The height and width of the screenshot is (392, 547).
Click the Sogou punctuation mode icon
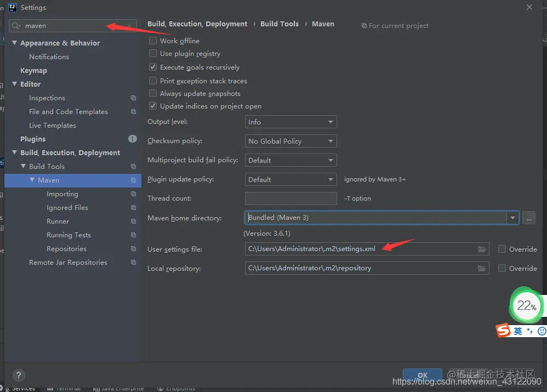pos(530,331)
